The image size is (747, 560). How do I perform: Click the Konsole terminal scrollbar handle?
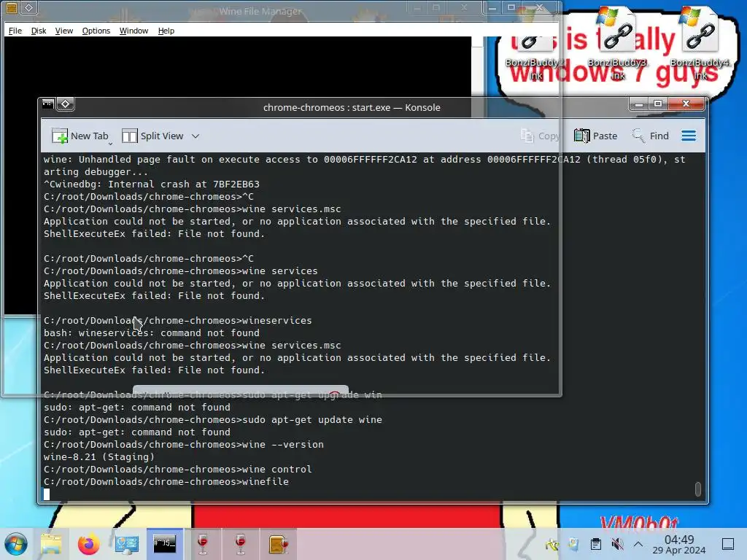(698, 489)
